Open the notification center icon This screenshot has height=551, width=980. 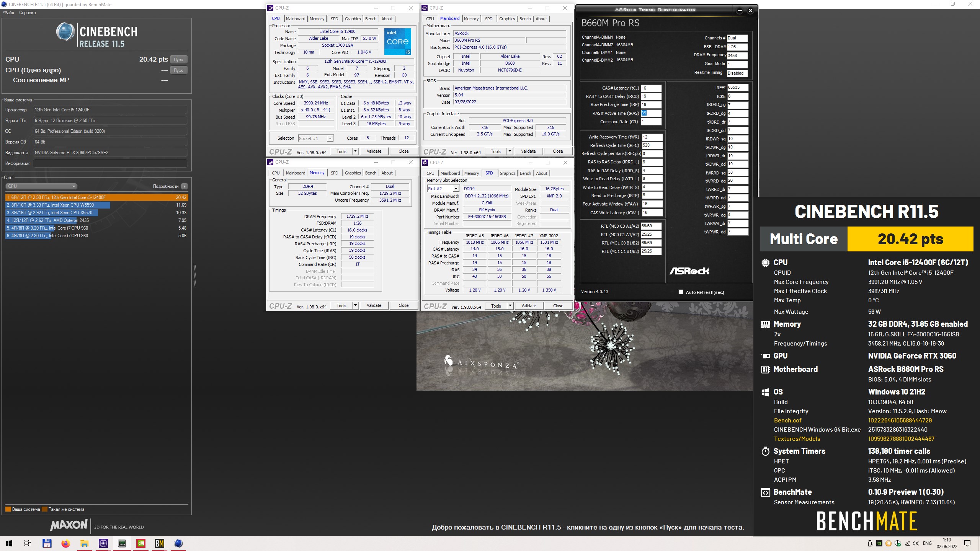coord(967,543)
